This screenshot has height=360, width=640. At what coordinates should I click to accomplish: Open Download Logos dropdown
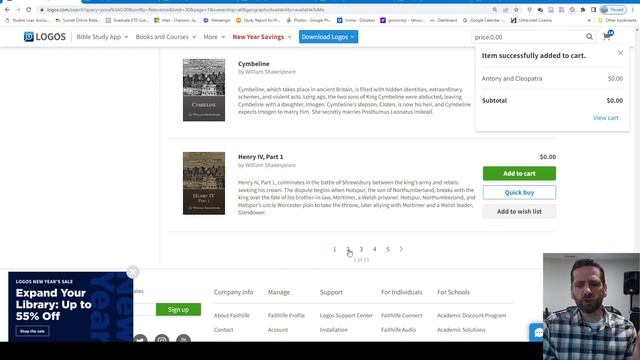click(328, 37)
